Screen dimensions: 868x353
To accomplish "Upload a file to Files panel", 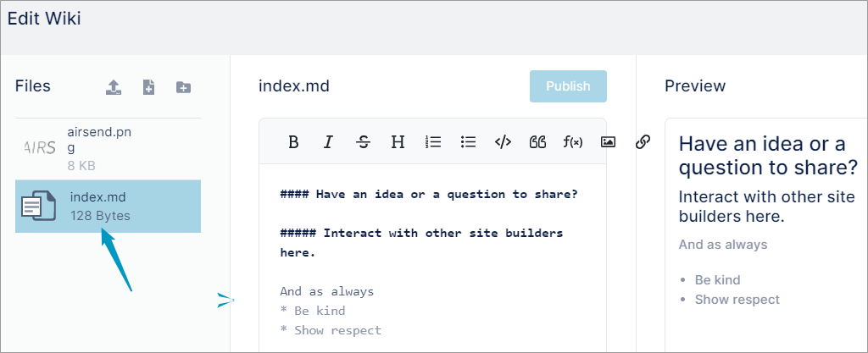I will (x=114, y=87).
